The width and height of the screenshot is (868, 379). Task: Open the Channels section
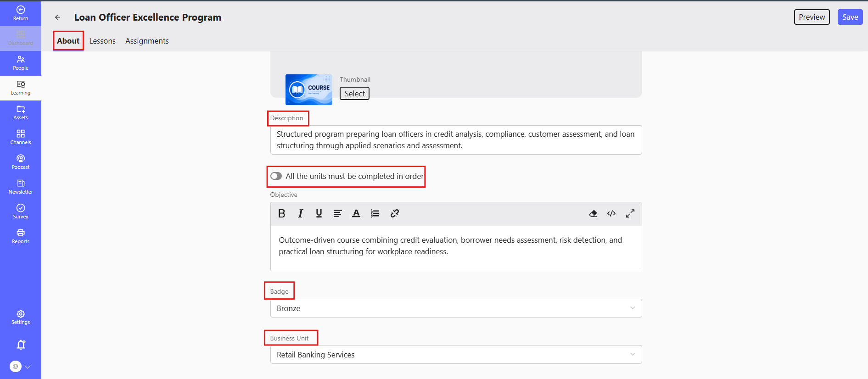tap(21, 137)
